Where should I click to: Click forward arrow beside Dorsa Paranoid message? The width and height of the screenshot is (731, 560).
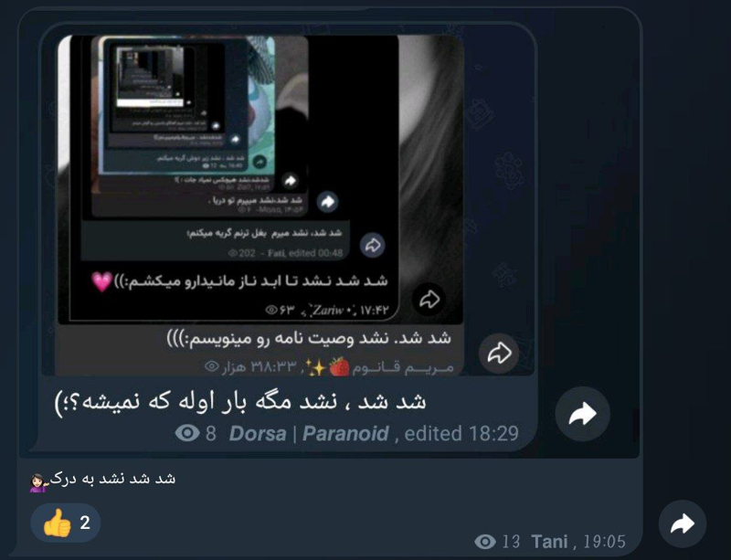(583, 414)
